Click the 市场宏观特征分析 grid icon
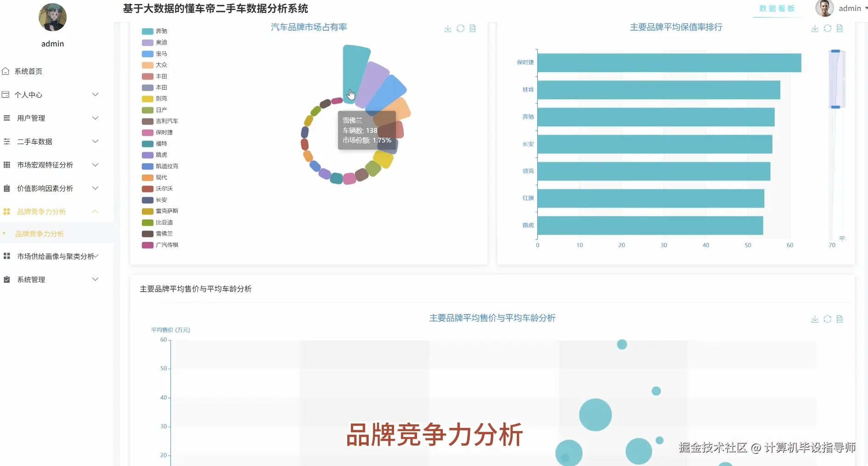 tap(7, 165)
